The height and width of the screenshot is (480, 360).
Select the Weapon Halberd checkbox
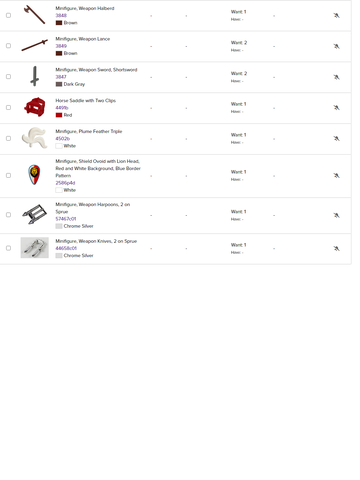[x=8, y=15]
